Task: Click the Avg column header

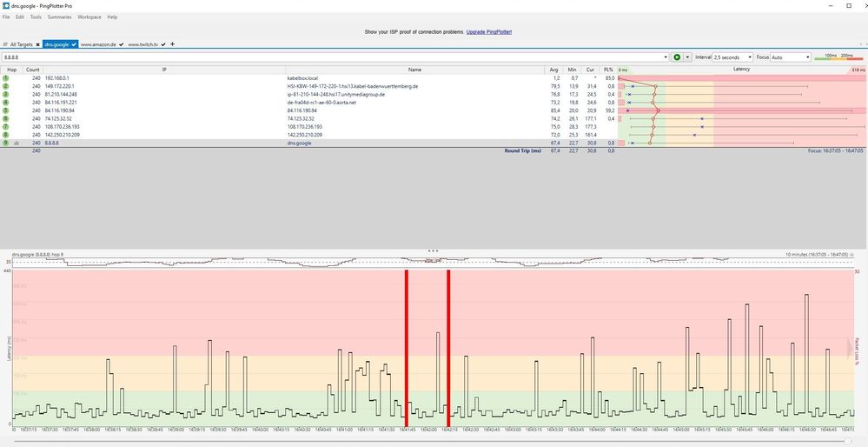Action: (x=554, y=70)
